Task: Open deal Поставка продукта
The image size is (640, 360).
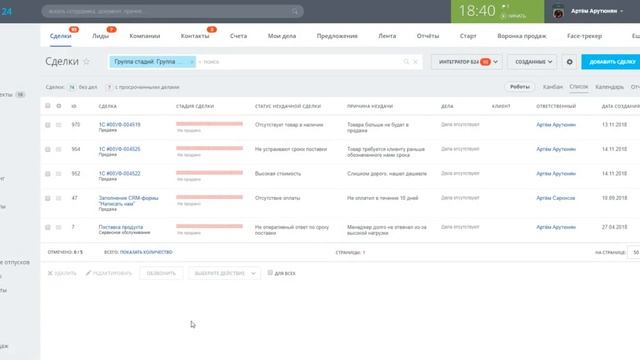Action: coord(121,227)
